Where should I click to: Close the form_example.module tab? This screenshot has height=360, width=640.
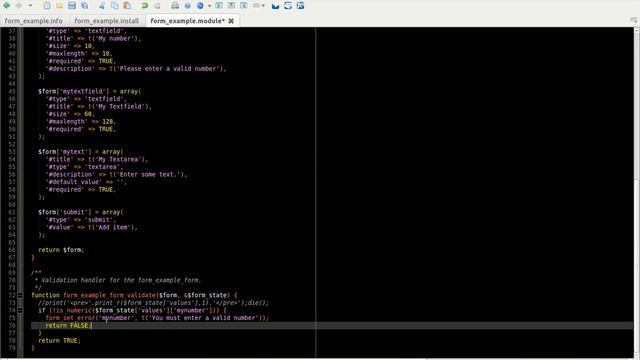[231, 21]
